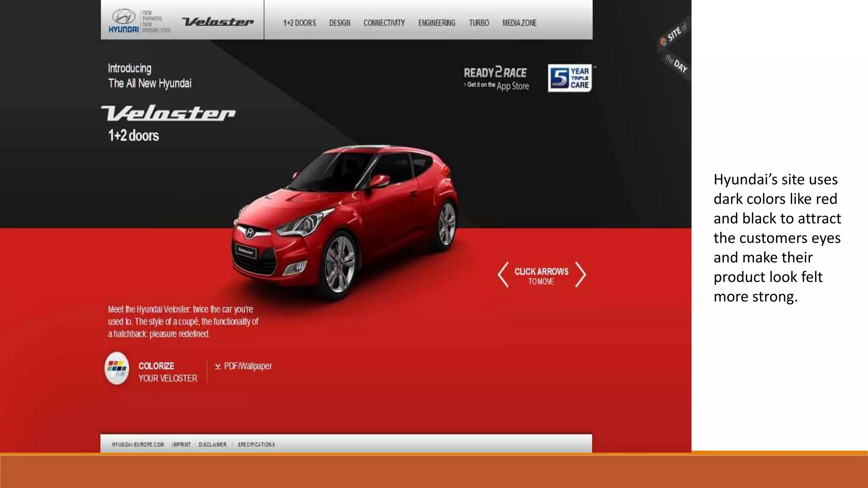The image size is (868, 488).
Task: Open the IMPRINT footer link
Action: pos(181,444)
